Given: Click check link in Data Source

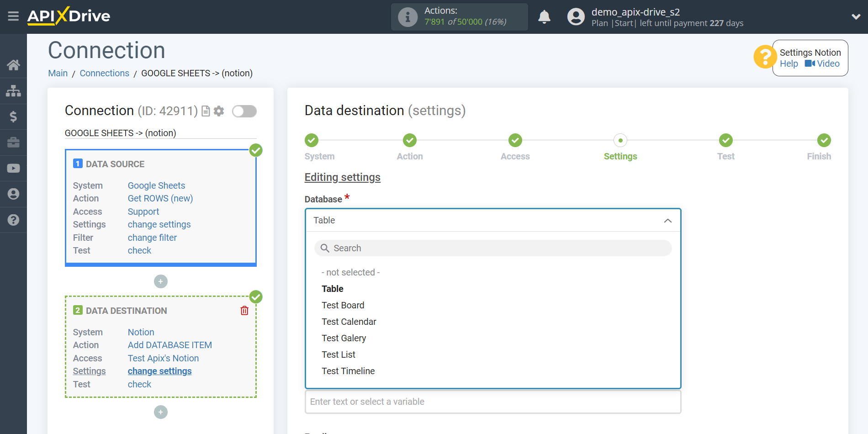Looking at the screenshot, I should pyautogui.click(x=139, y=250).
